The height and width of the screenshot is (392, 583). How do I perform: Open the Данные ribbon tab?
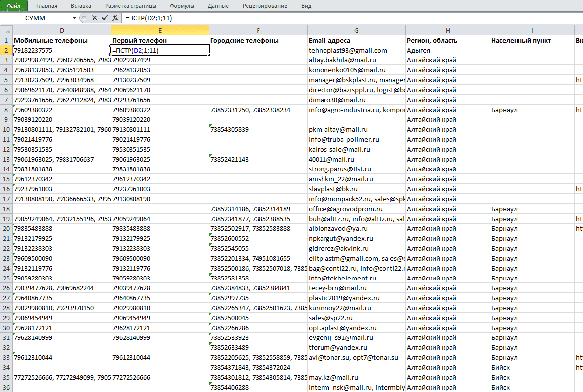pyautogui.click(x=218, y=6)
